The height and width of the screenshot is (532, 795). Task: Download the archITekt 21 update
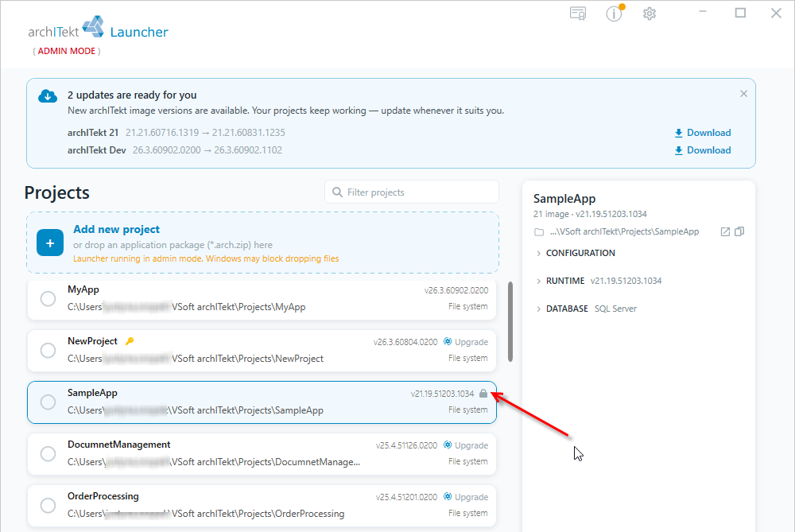703,133
